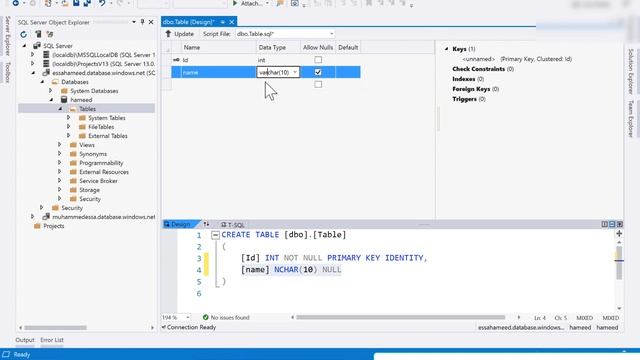Click the swap panes arrows icon

click(206, 224)
